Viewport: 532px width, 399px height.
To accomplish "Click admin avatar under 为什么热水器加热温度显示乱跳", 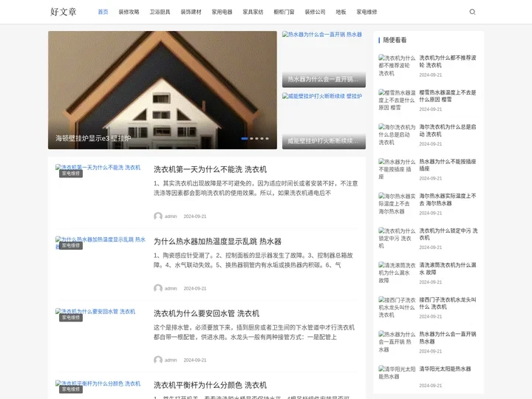I will [158, 288].
